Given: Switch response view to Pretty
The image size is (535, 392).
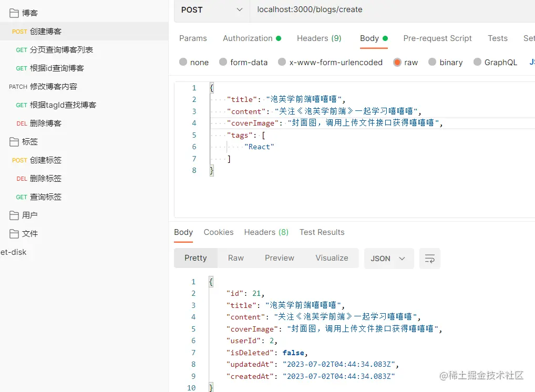Looking at the screenshot, I should tap(196, 258).
